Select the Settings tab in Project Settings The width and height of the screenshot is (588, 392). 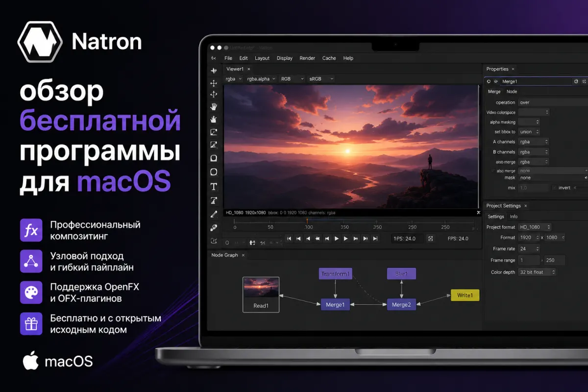click(496, 217)
